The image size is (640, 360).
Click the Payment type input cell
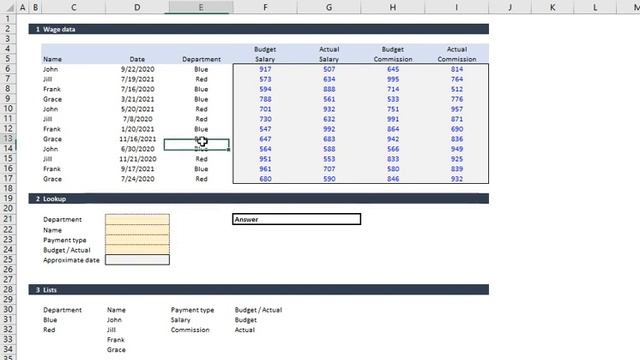click(137, 240)
